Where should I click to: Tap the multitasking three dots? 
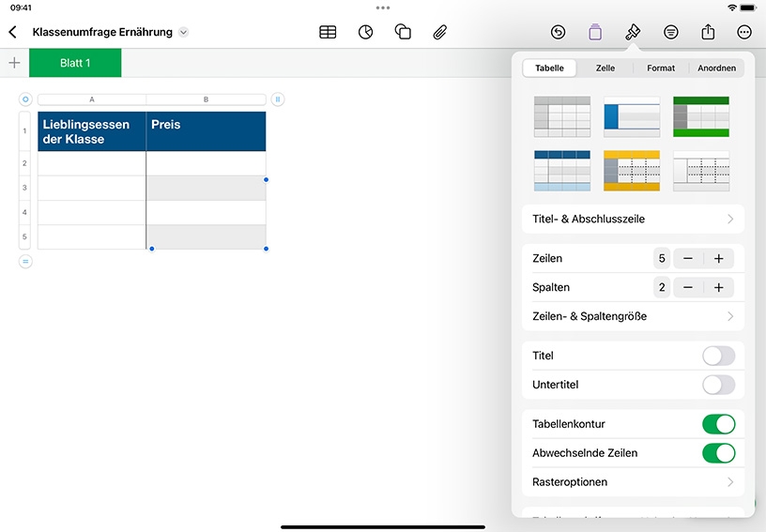click(383, 8)
